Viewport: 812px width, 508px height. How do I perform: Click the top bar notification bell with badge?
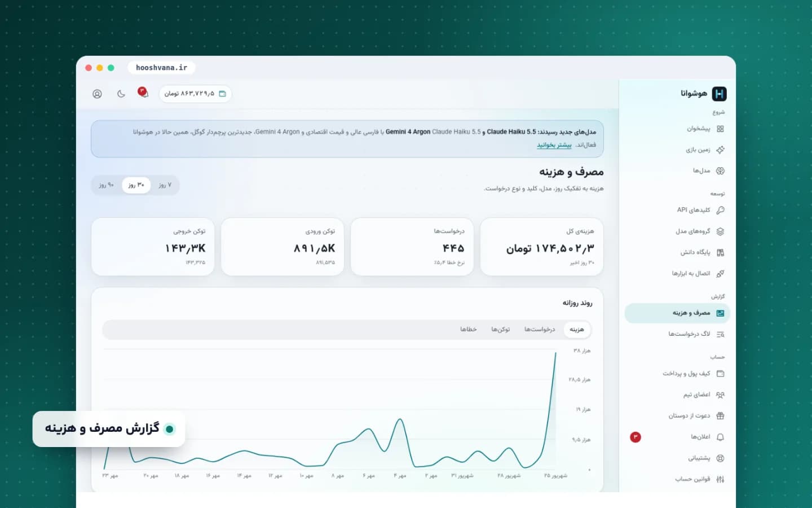(143, 93)
